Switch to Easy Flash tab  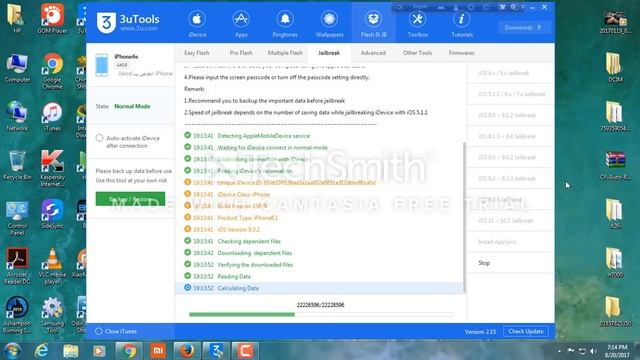point(196,53)
